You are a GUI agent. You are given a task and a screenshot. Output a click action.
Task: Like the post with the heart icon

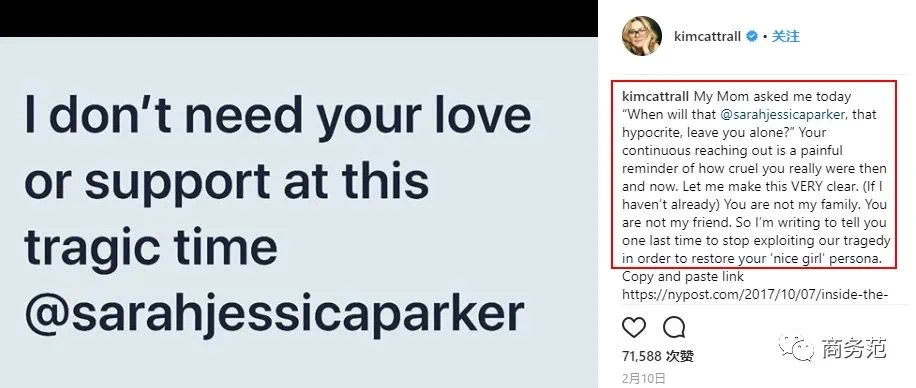pos(634,328)
